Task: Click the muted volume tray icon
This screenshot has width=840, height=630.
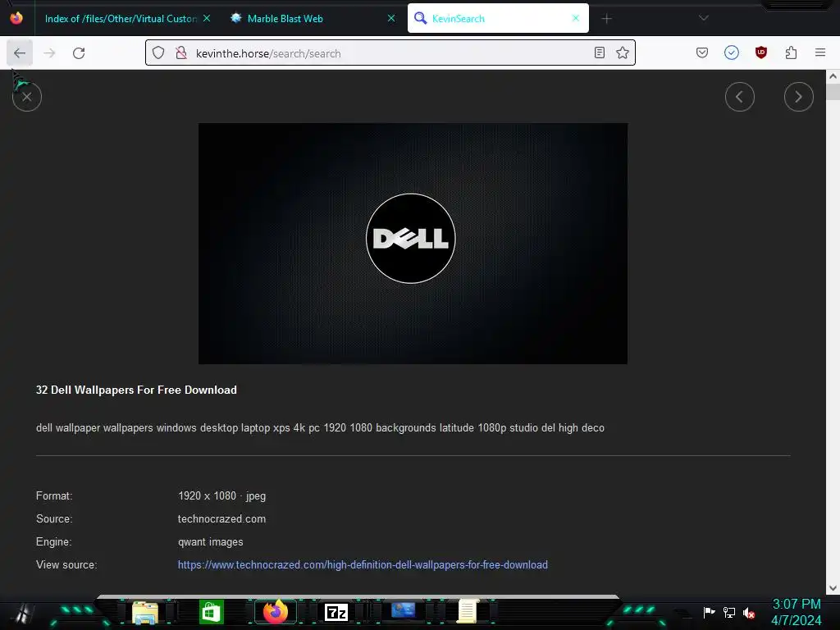Action: pos(749,613)
